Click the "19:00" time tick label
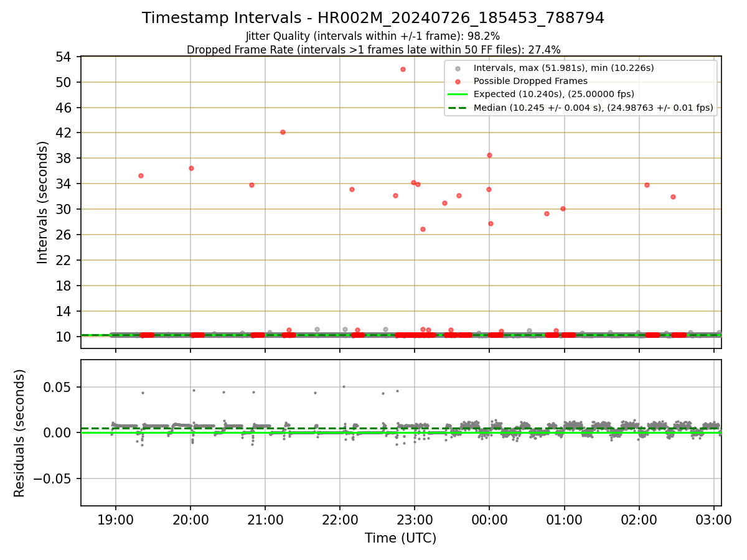The width and height of the screenshot is (747, 560). [116, 520]
